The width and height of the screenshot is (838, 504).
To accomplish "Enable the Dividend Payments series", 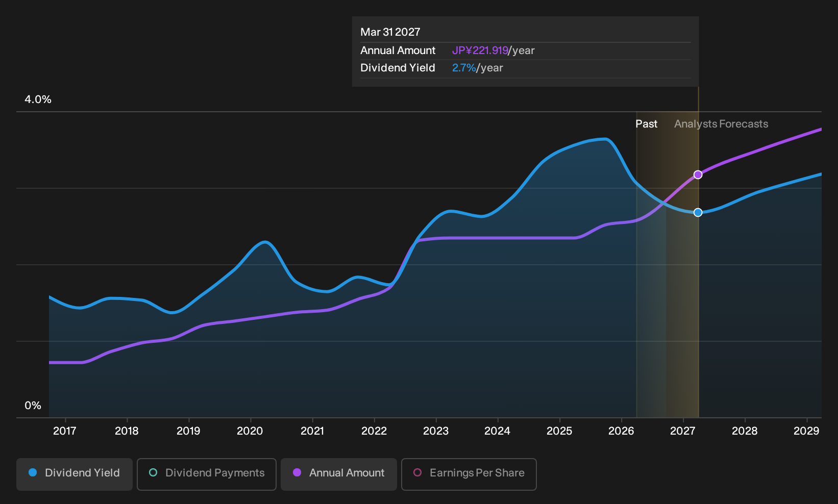I will pos(207,474).
